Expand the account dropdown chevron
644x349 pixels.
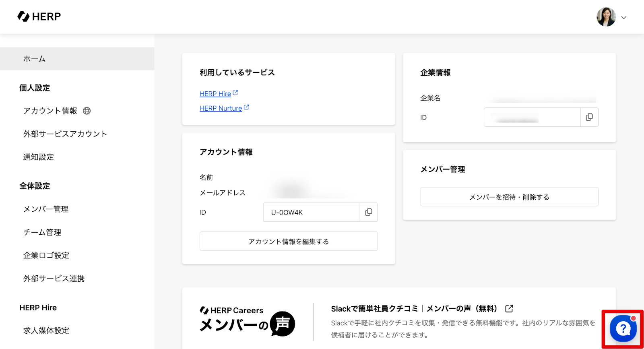click(x=623, y=18)
